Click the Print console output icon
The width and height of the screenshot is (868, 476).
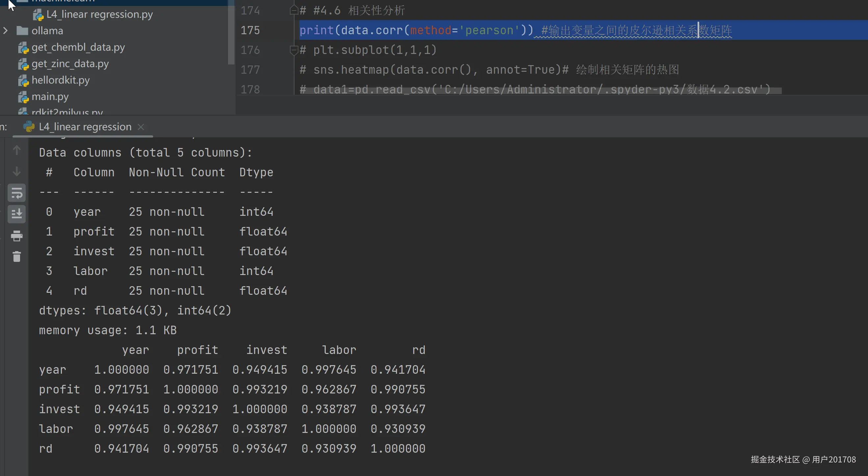(16, 236)
